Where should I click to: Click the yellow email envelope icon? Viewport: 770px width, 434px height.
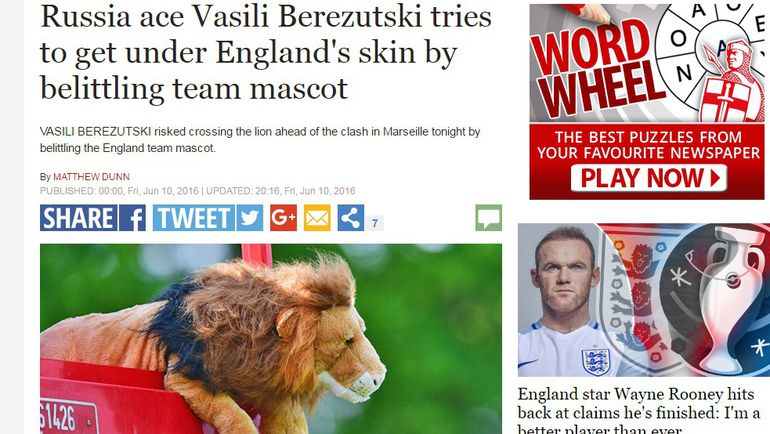coord(317,218)
